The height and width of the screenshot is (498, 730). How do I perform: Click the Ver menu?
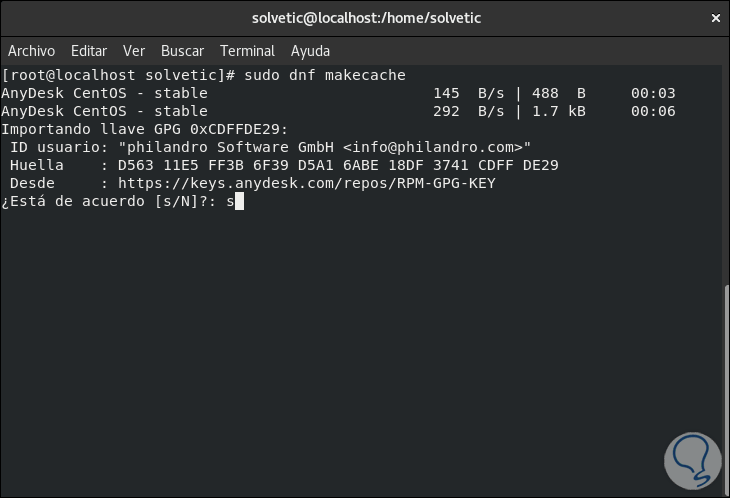pyautogui.click(x=134, y=51)
